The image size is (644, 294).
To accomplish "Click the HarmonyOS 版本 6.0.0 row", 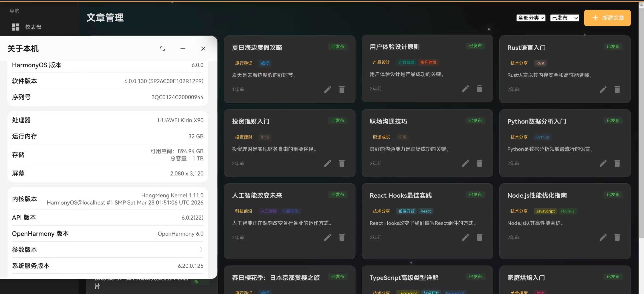I will [108, 65].
